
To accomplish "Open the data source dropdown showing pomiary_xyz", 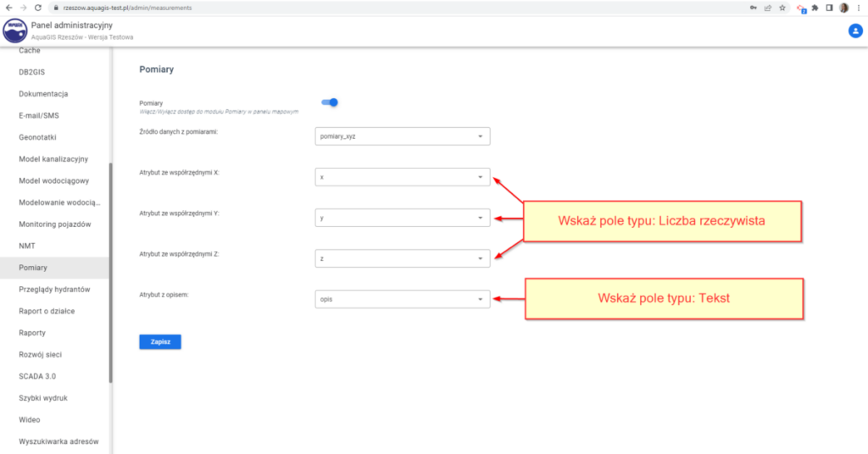I will pyautogui.click(x=402, y=136).
